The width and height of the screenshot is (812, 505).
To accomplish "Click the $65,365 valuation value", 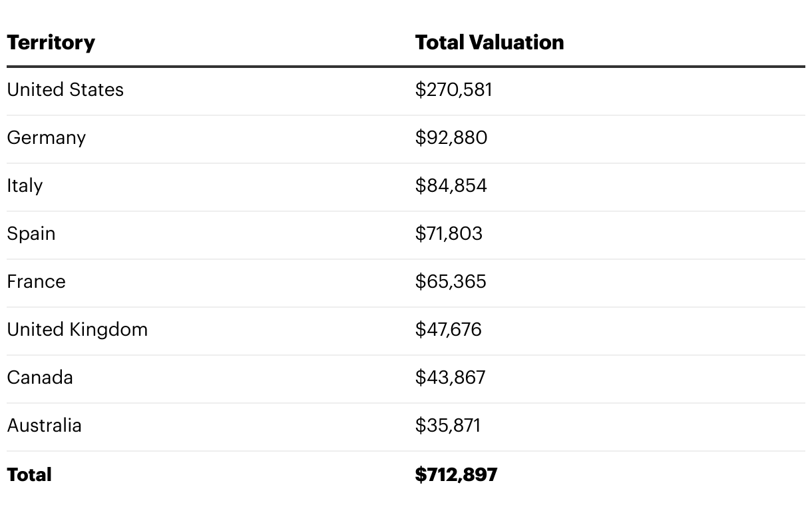I will coord(451,282).
